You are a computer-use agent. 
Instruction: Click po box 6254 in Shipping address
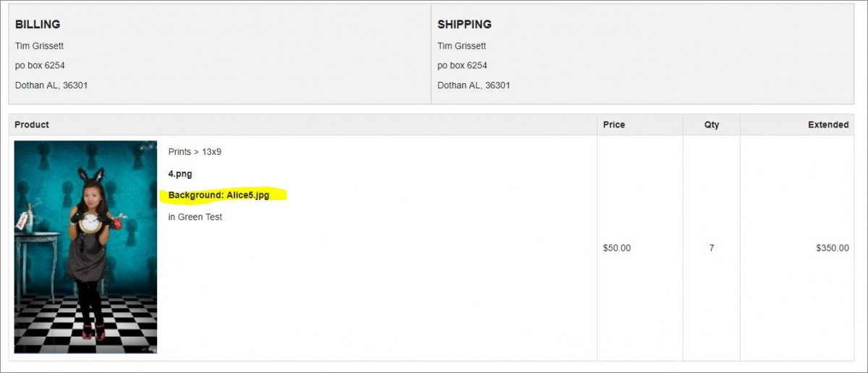click(463, 66)
